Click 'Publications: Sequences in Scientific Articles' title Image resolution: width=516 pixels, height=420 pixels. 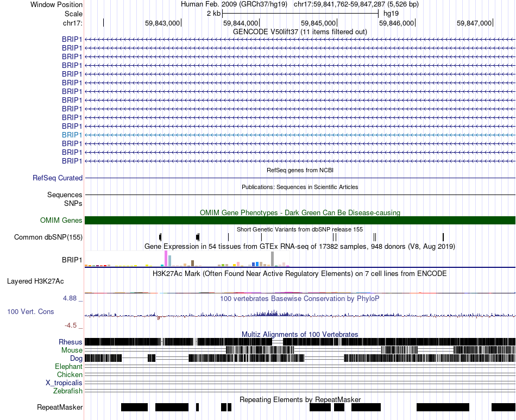pyautogui.click(x=300, y=187)
